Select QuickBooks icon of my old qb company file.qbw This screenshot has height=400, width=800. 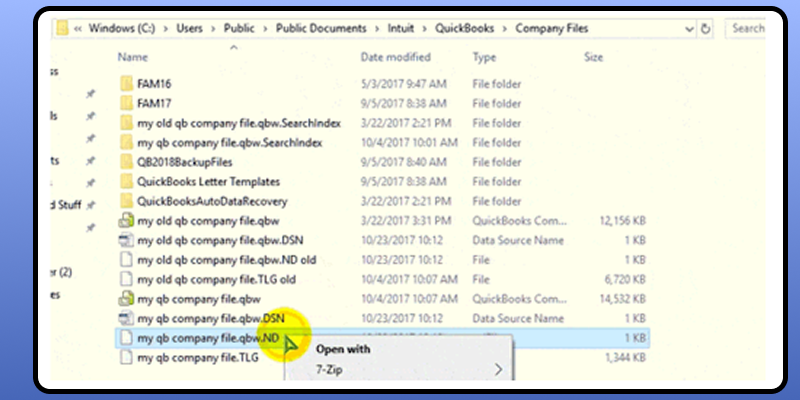click(126, 221)
